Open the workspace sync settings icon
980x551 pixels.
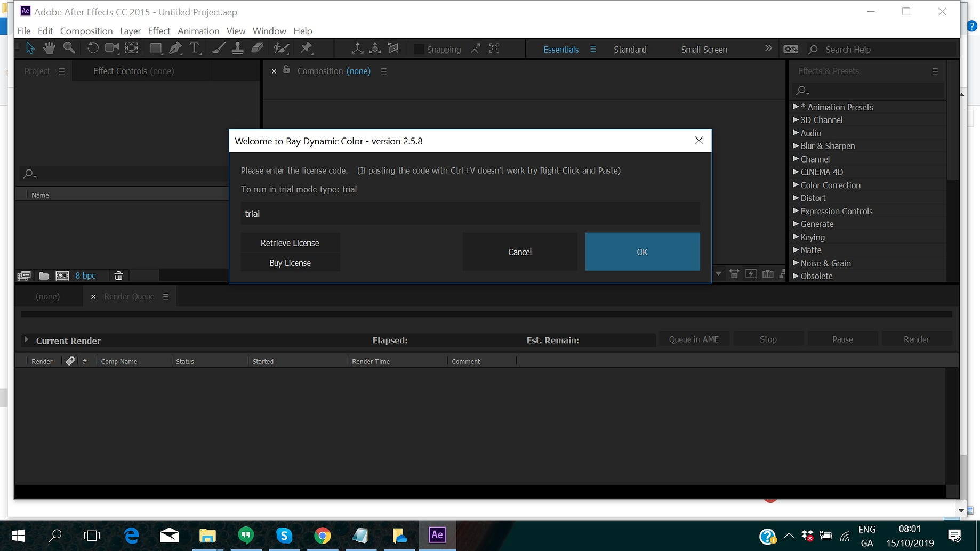pos(791,49)
